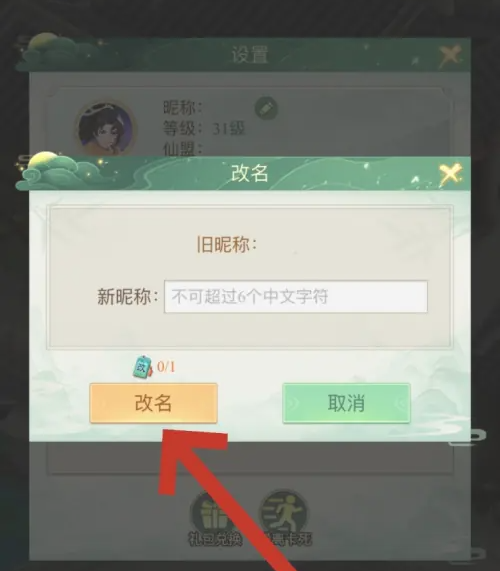Viewport: 500px width, 571px height.
Task: Select the player avatar portrait
Action: pyautogui.click(x=106, y=129)
